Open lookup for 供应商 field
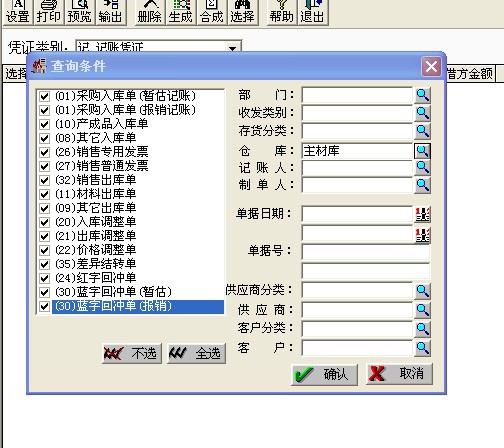This screenshot has height=448, width=504. (422, 310)
